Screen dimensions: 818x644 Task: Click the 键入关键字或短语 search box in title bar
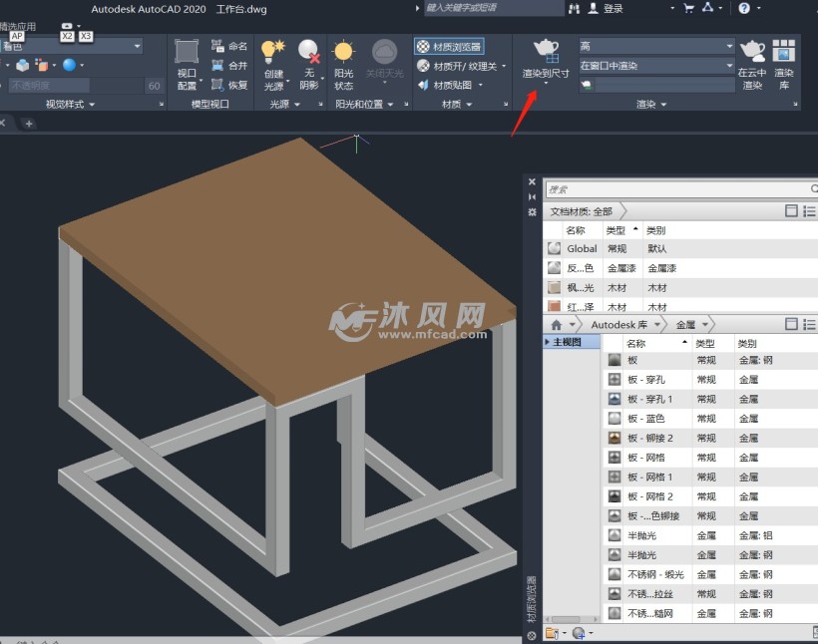[494, 8]
